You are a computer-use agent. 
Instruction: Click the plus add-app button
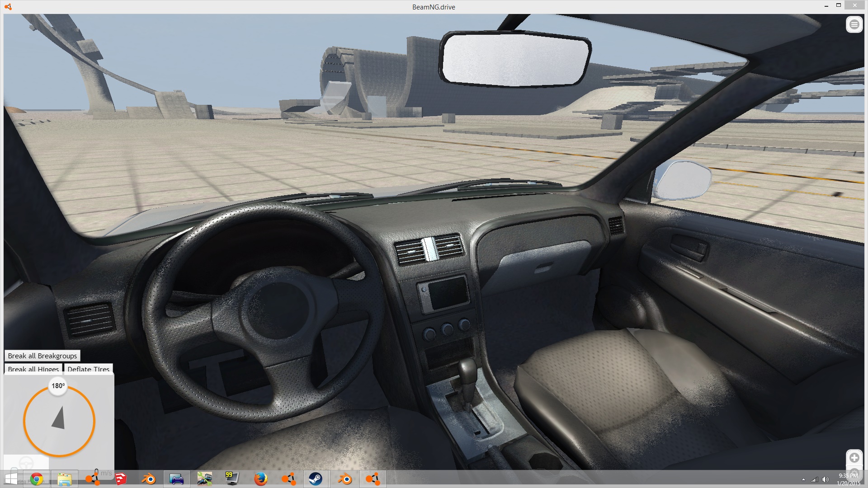(854, 458)
